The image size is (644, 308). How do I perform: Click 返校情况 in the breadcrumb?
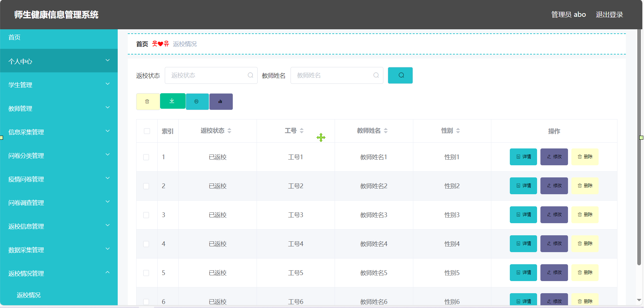185,44
